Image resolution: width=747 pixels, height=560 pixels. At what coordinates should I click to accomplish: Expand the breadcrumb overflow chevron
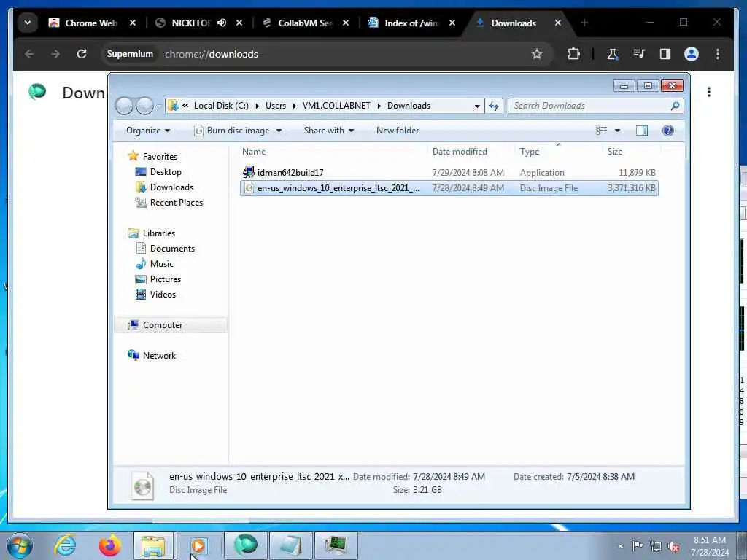185,106
